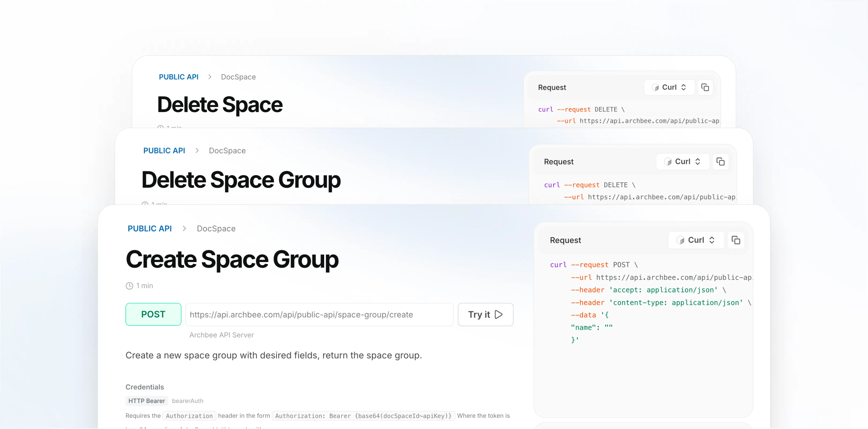Click the Create Space Group heading

coord(232,259)
